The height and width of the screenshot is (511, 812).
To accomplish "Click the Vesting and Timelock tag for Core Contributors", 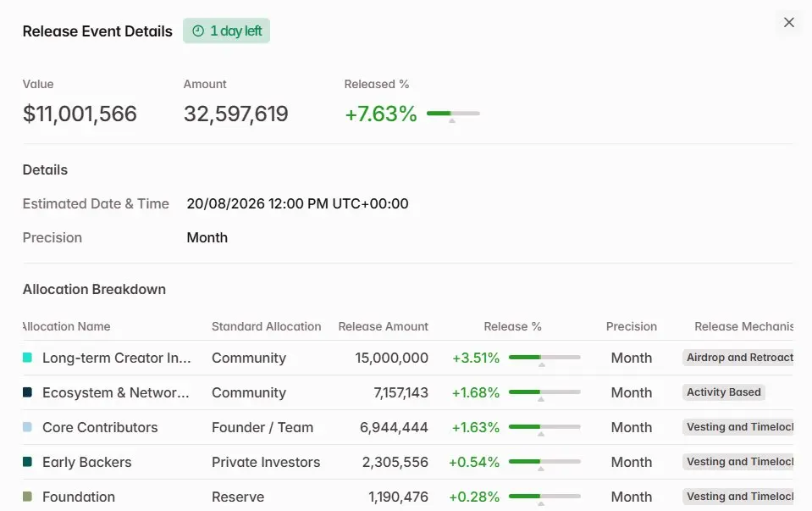I will (x=738, y=427).
